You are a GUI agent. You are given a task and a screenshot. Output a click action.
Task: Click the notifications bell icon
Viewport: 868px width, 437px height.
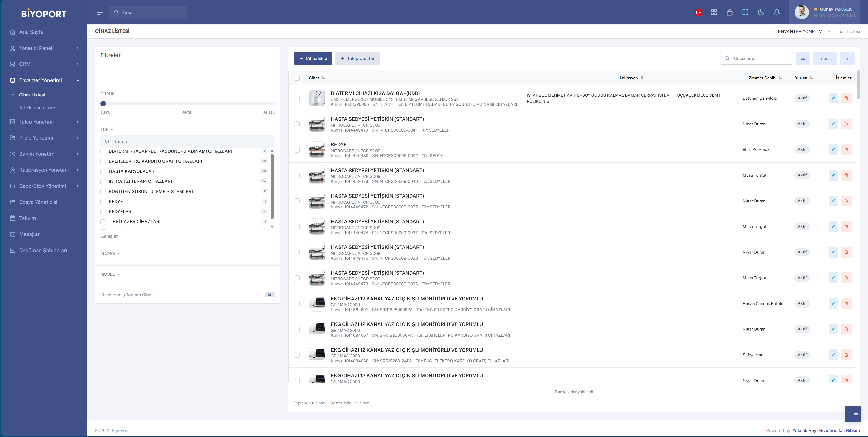(777, 13)
